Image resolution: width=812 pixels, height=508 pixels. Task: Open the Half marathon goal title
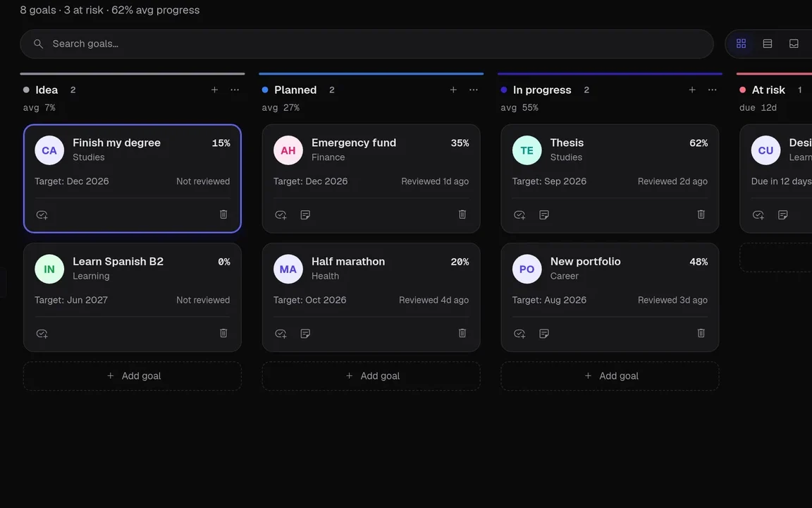coord(348,261)
